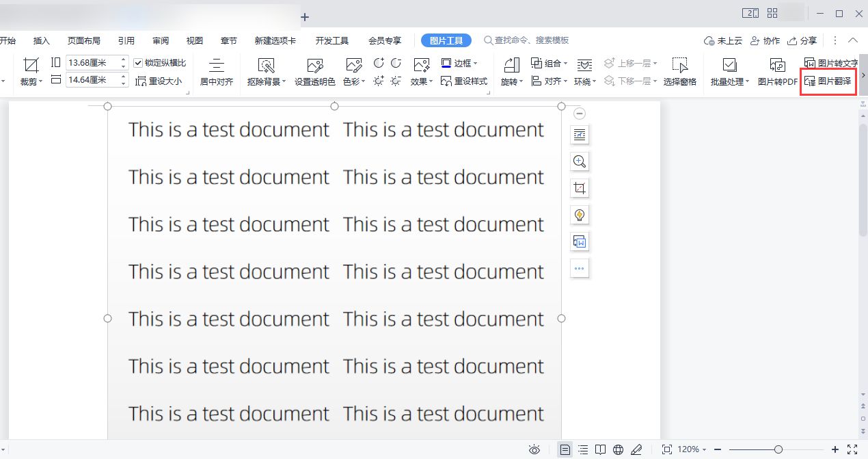
Task: Click the floating three-dot more icon beside the image
Action: click(x=580, y=268)
